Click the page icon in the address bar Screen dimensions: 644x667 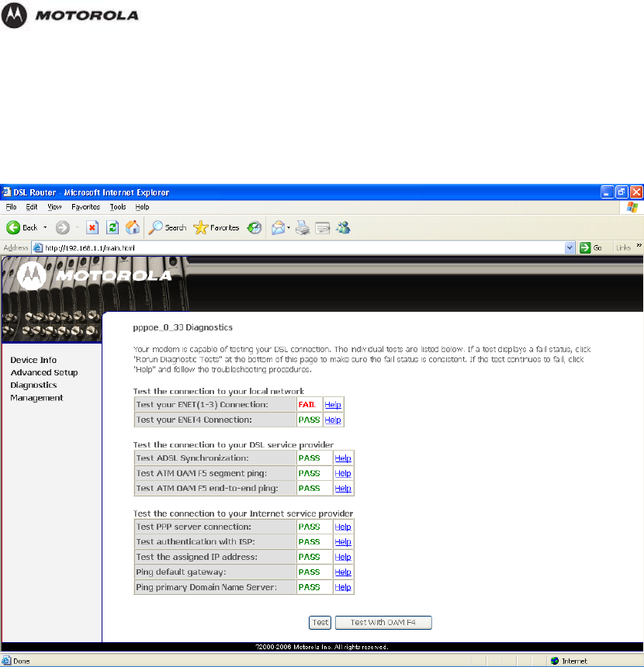pyautogui.click(x=38, y=247)
